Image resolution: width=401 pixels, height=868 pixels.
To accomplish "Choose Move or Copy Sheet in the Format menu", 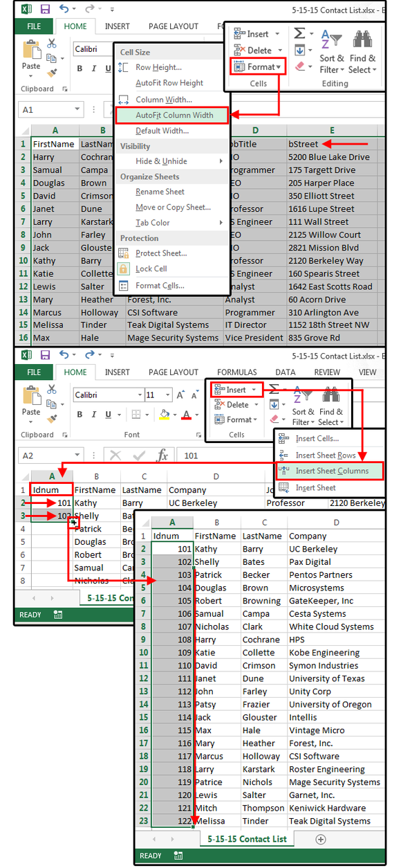I will coord(173,207).
